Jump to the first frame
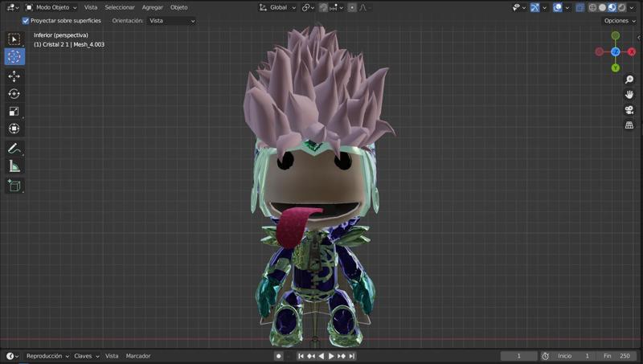643x364 pixels. [x=301, y=356]
